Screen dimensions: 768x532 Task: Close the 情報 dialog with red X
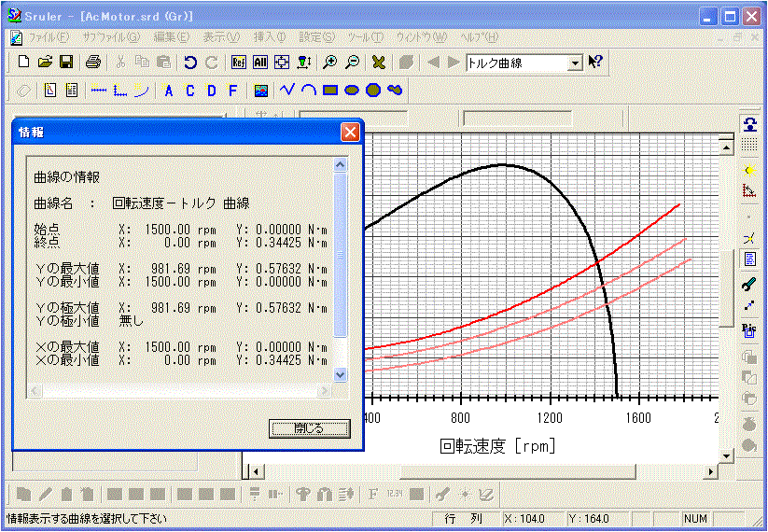pyautogui.click(x=350, y=132)
